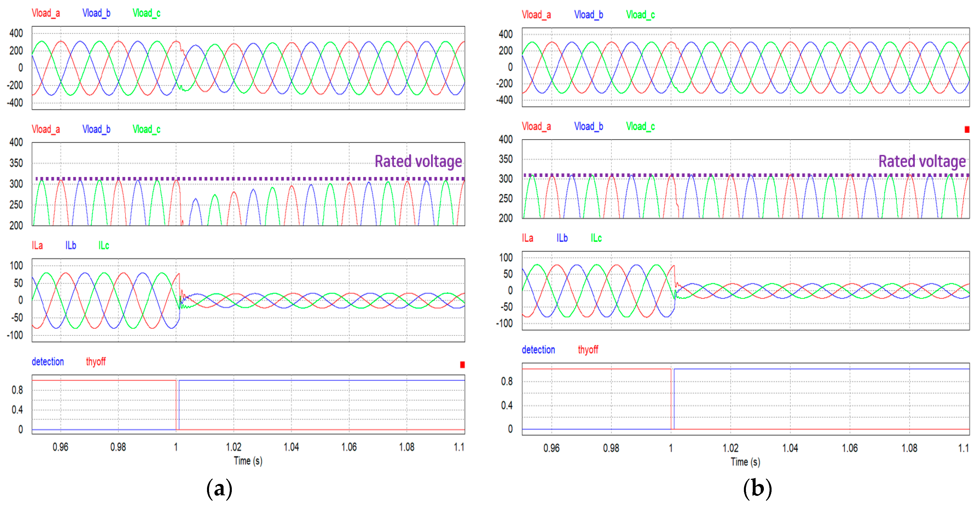The height and width of the screenshot is (511, 980).
Task: Click the 1.02 time tick in panel (a)
Action: pos(234,447)
